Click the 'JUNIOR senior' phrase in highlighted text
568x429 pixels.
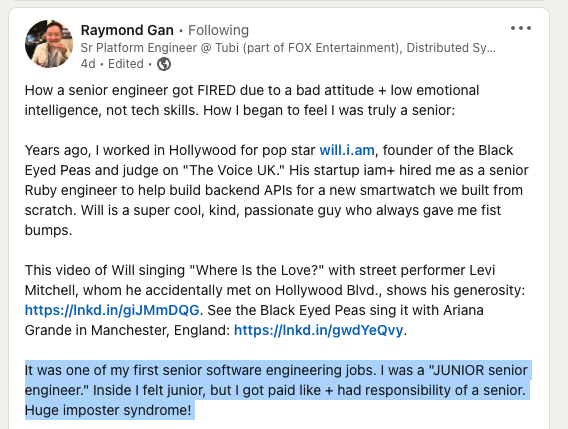pyautogui.click(x=478, y=370)
